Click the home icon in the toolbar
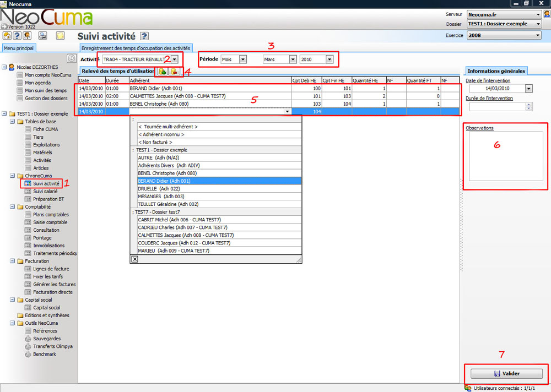 (x=7, y=35)
